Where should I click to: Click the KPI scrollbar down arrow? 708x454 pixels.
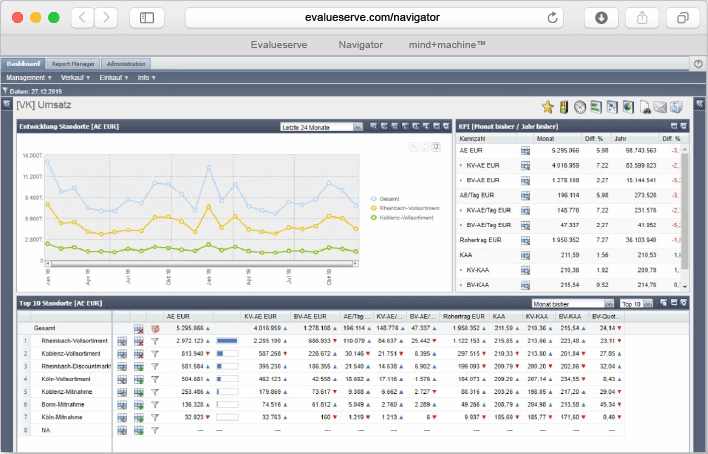click(685, 286)
